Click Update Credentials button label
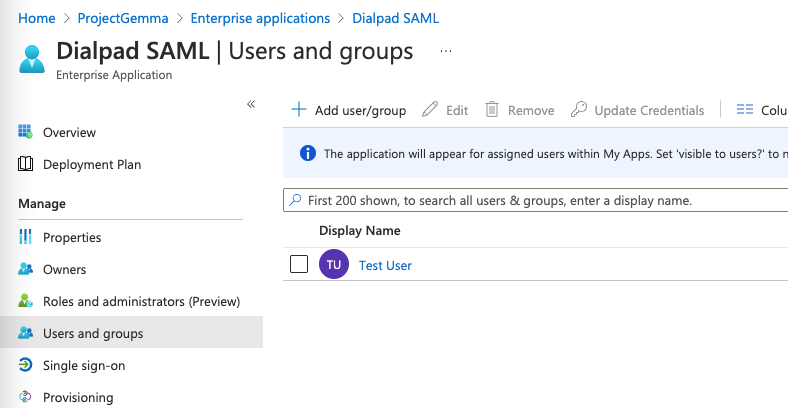Screen dimensions: 788x408 [649, 110]
